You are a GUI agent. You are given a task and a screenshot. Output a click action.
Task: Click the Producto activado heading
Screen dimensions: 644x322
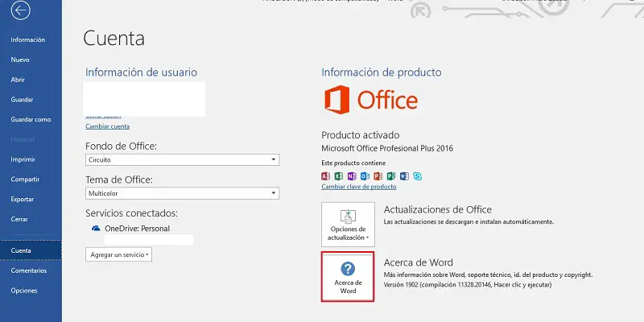(360, 135)
